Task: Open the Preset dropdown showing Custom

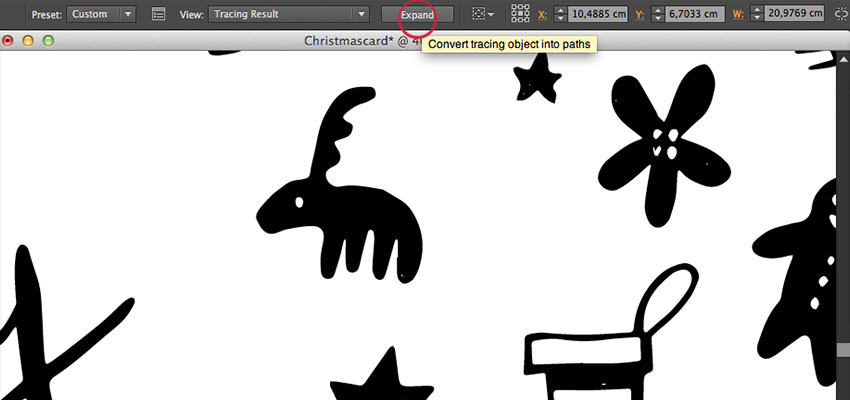Action: pos(101,14)
